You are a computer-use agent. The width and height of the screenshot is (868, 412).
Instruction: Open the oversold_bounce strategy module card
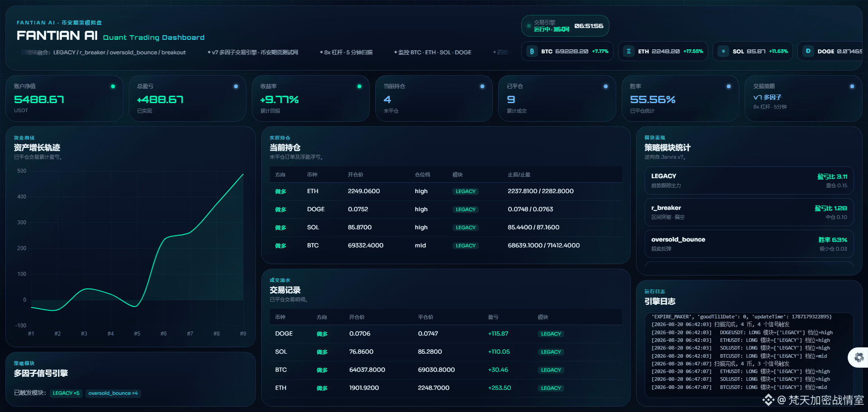point(749,244)
